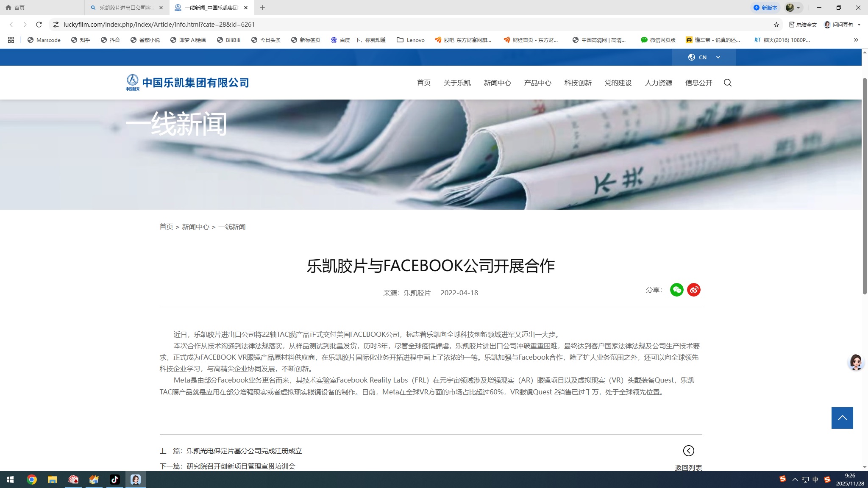Expand the hidden bookmarks overflow chevron
The image size is (868, 488).
click(x=856, y=40)
